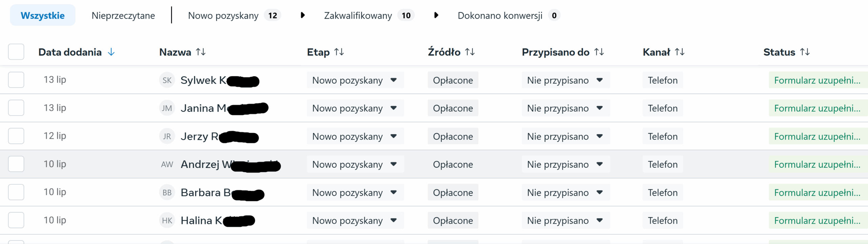
Task: Click Formularz uzupełni status for Janina M
Action: pos(817,108)
